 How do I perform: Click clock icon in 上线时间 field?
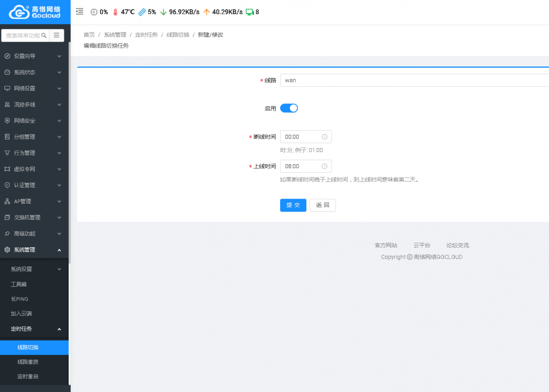point(324,166)
